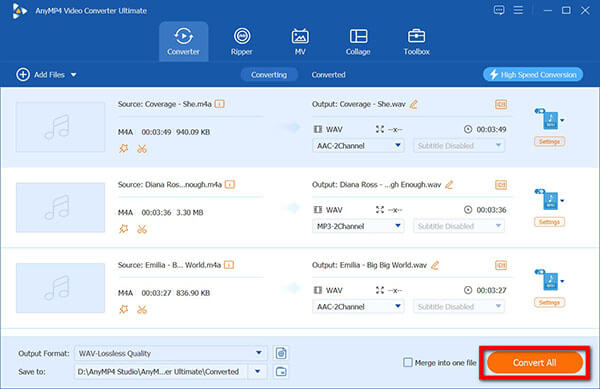Open the Toolbox tab

point(416,41)
